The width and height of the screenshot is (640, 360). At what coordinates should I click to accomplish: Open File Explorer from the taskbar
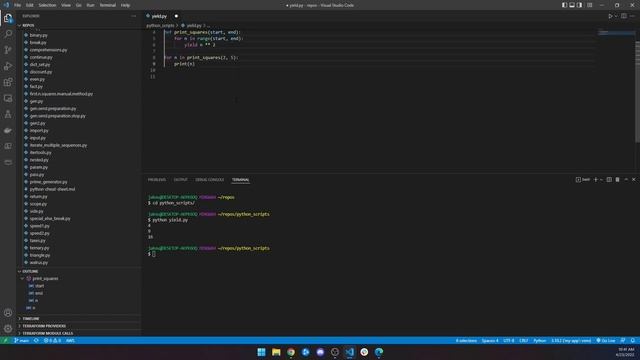[276, 352]
